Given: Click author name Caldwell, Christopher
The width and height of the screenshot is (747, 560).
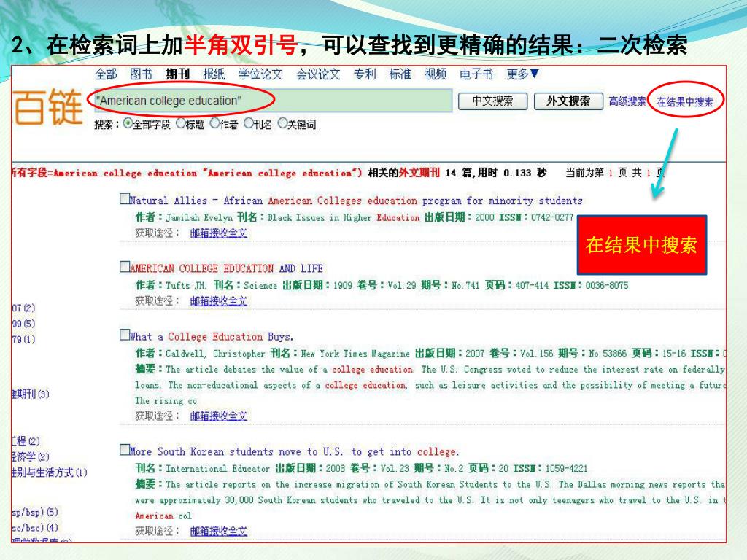Looking at the screenshot, I should [x=215, y=354].
